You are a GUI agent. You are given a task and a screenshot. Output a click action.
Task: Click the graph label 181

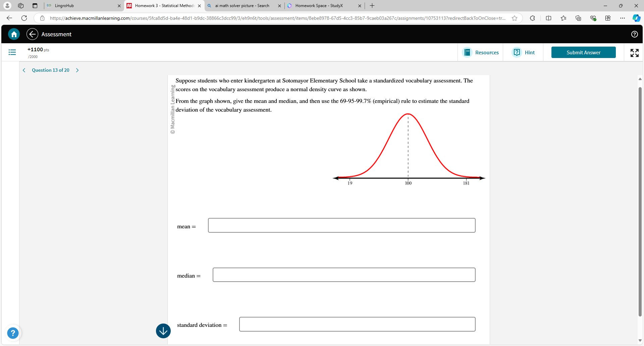(x=466, y=183)
